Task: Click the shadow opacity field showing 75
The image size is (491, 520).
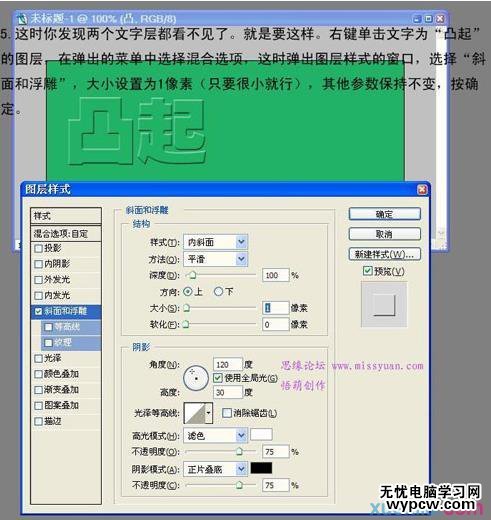Action: [275, 485]
